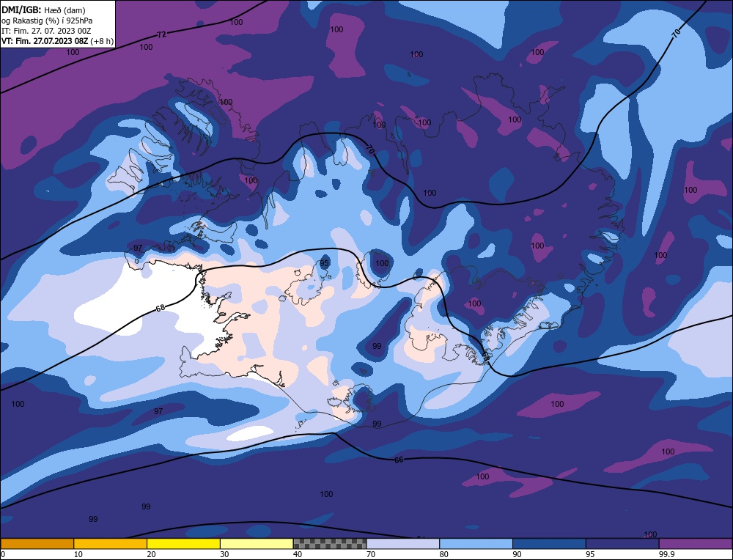Click the '0' legend tick label
The width and height of the screenshot is (733, 560).
[3, 554]
